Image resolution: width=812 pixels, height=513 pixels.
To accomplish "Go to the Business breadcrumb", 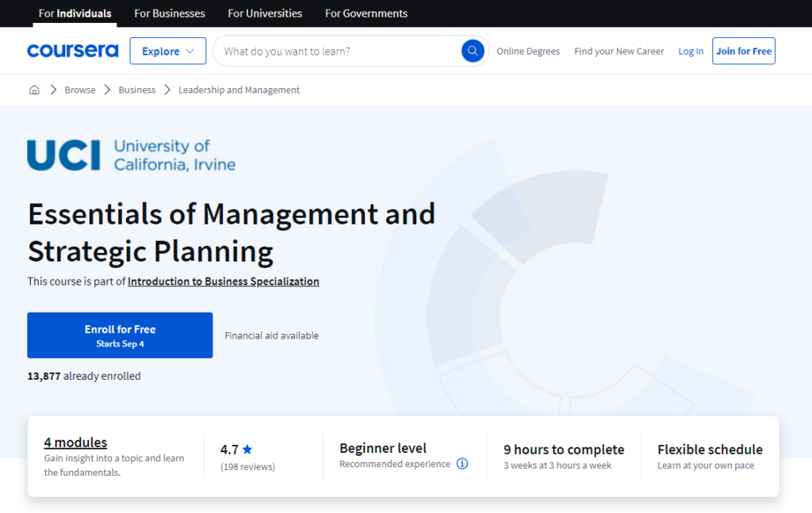I will 136,90.
